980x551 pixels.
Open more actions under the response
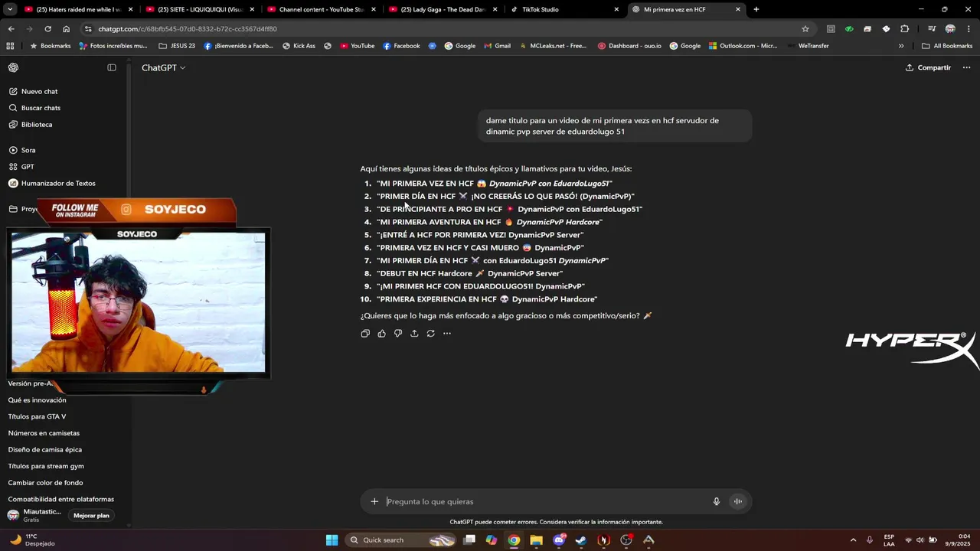[x=447, y=334]
